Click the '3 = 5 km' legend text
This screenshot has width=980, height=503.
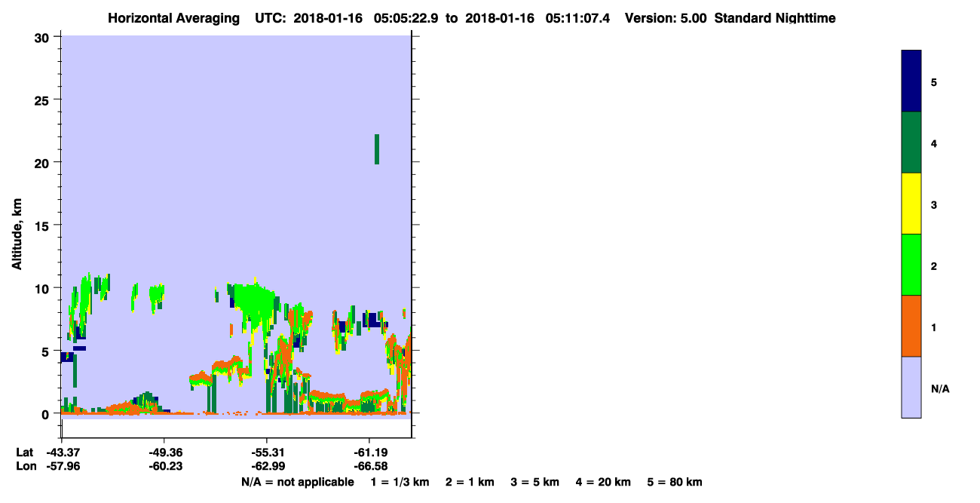click(534, 483)
